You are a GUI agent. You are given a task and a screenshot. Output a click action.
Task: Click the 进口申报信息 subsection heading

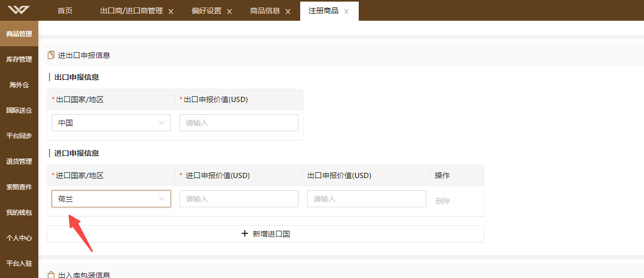coord(77,153)
